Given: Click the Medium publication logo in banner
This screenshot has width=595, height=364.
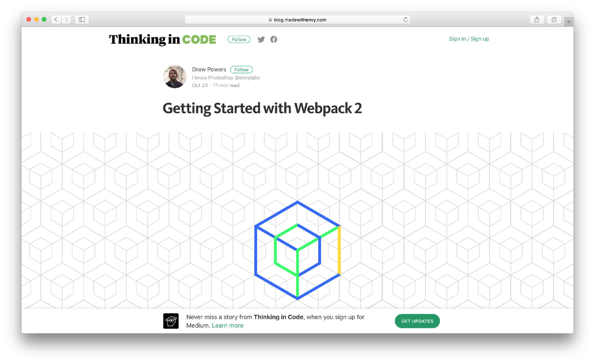Looking at the screenshot, I should [x=171, y=321].
